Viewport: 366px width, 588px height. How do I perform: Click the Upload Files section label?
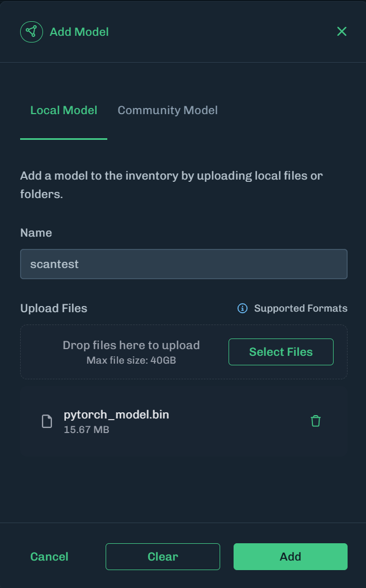54,308
